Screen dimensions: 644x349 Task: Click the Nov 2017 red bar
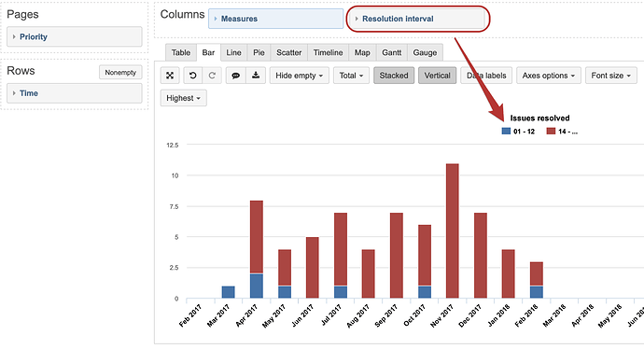click(452, 230)
